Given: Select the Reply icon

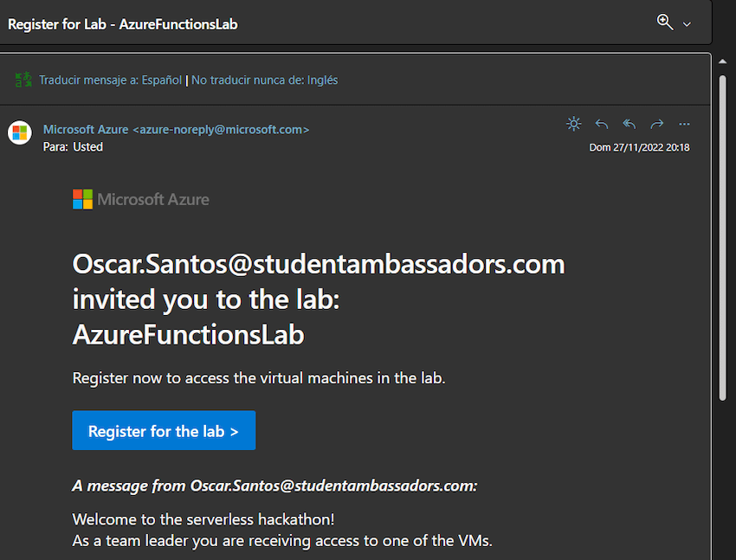Looking at the screenshot, I should click(602, 124).
